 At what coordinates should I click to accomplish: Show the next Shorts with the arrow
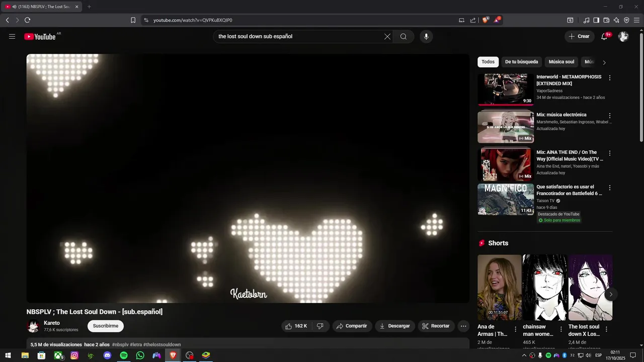click(x=611, y=294)
